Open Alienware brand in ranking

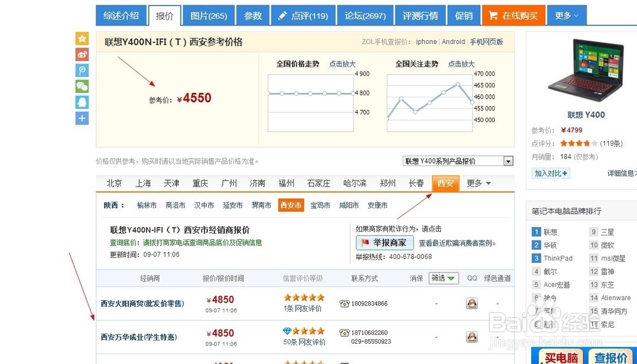click(615, 298)
